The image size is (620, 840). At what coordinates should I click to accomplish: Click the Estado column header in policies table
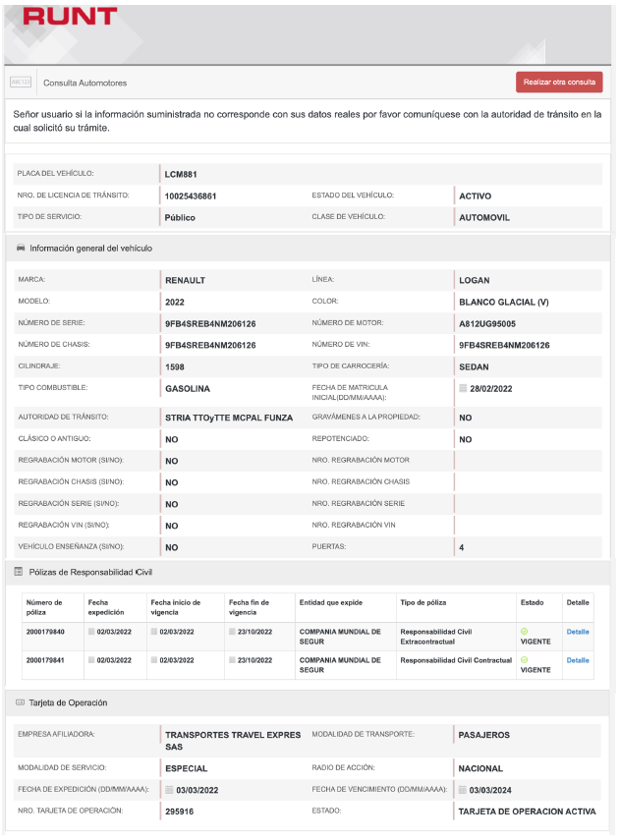[531, 601]
